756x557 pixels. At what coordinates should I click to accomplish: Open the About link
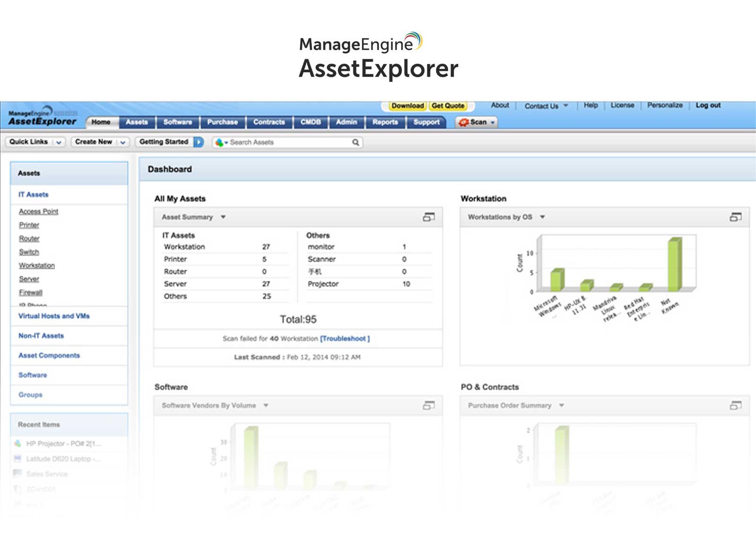[500, 105]
